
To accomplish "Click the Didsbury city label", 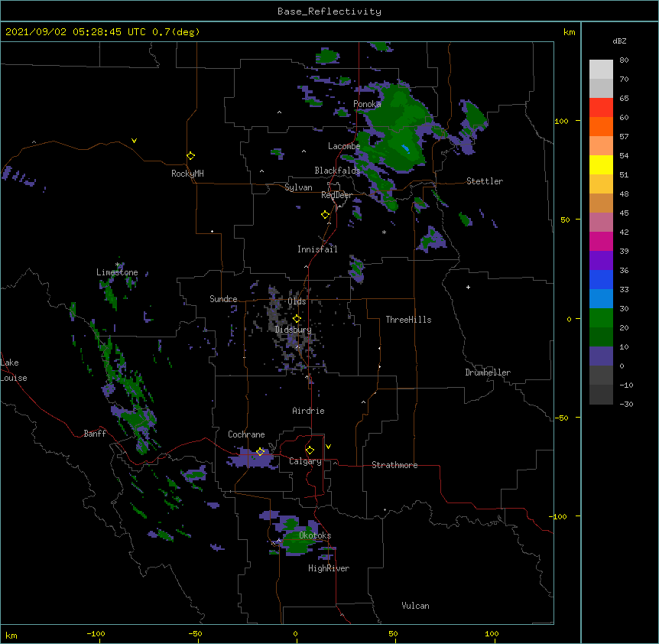I will 293,330.
